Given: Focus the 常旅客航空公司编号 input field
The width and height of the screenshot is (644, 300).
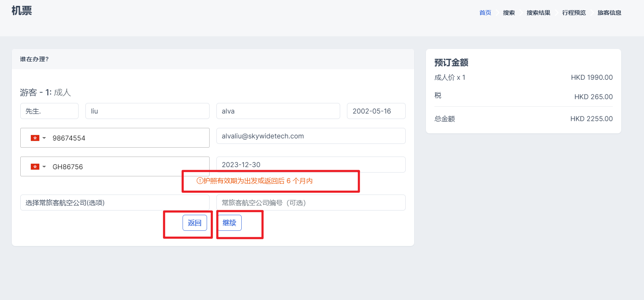Looking at the screenshot, I should click(x=311, y=203).
